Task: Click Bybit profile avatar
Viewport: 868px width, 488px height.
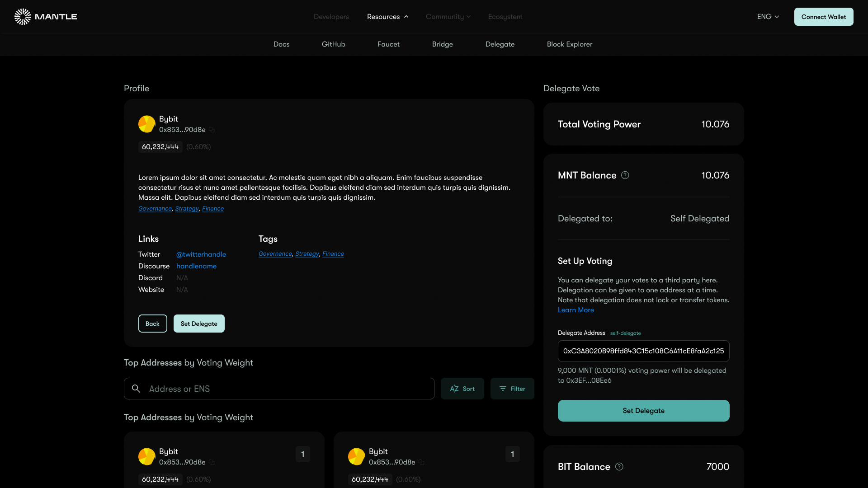Action: 146,124
